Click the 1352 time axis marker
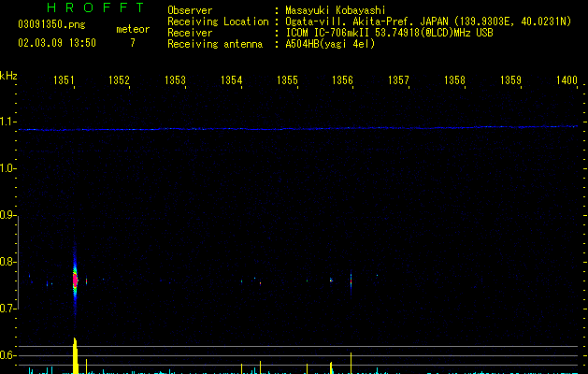The image size is (588, 374). point(119,79)
